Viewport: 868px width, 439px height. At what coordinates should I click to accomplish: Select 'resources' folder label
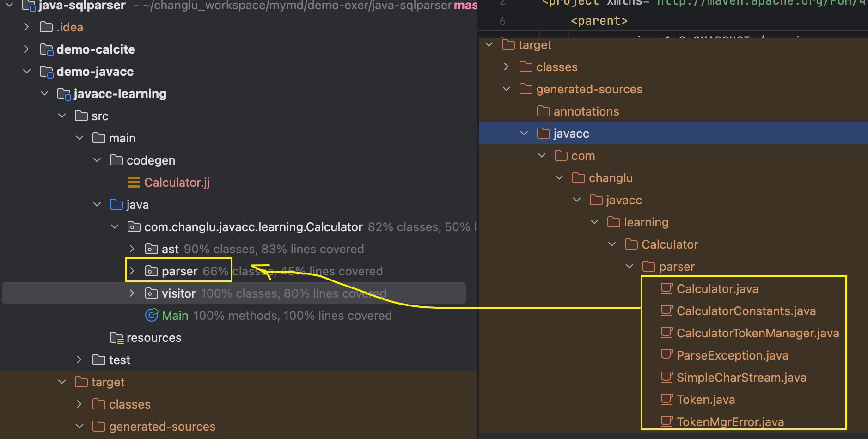[154, 338]
